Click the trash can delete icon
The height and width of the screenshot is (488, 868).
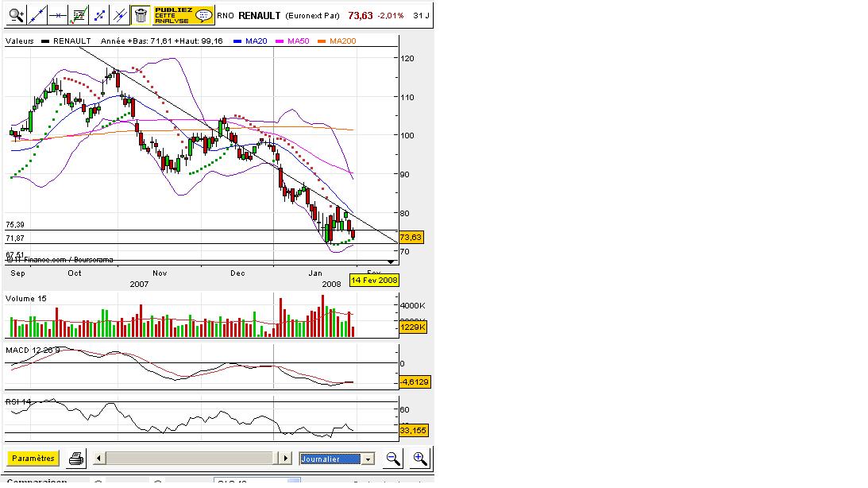[141, 16]
